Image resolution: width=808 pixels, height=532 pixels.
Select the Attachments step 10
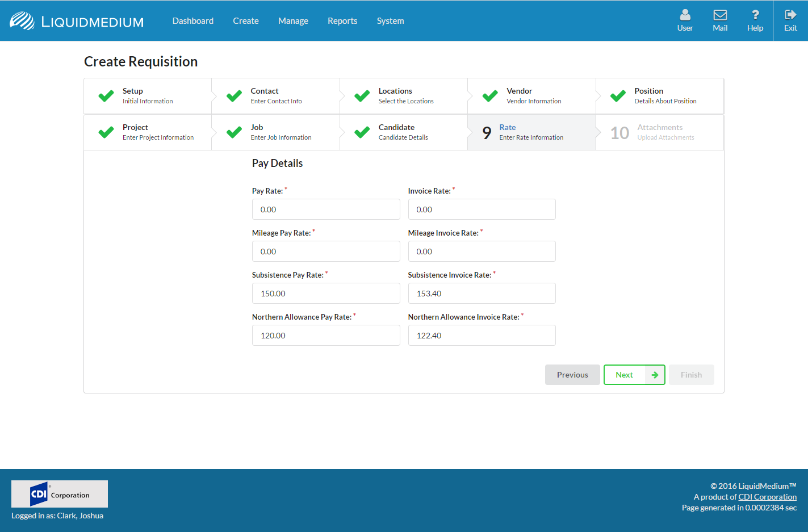click(659, 132)
